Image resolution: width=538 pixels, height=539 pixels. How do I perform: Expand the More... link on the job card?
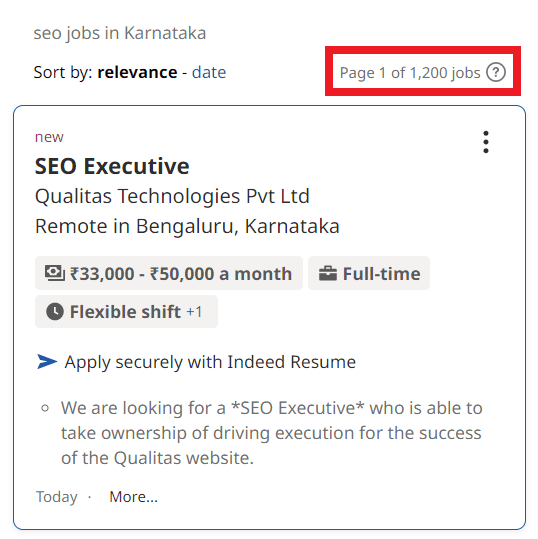point(133,497)
